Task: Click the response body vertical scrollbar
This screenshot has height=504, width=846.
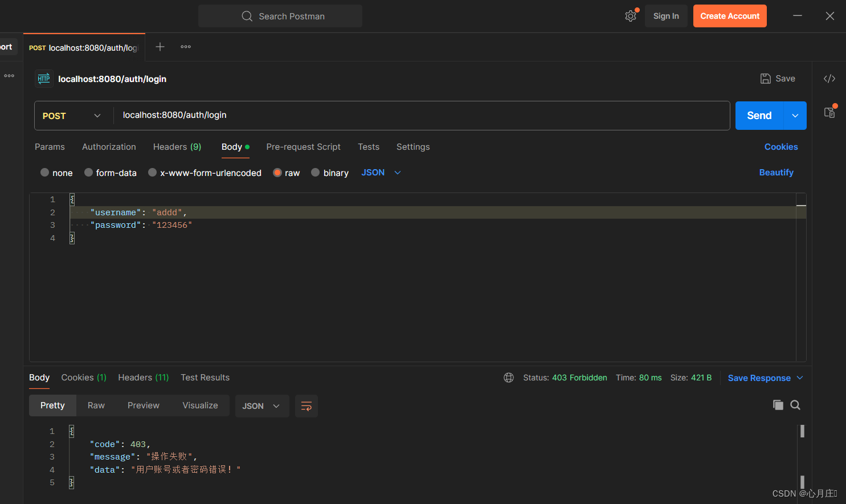Action: 802,456
